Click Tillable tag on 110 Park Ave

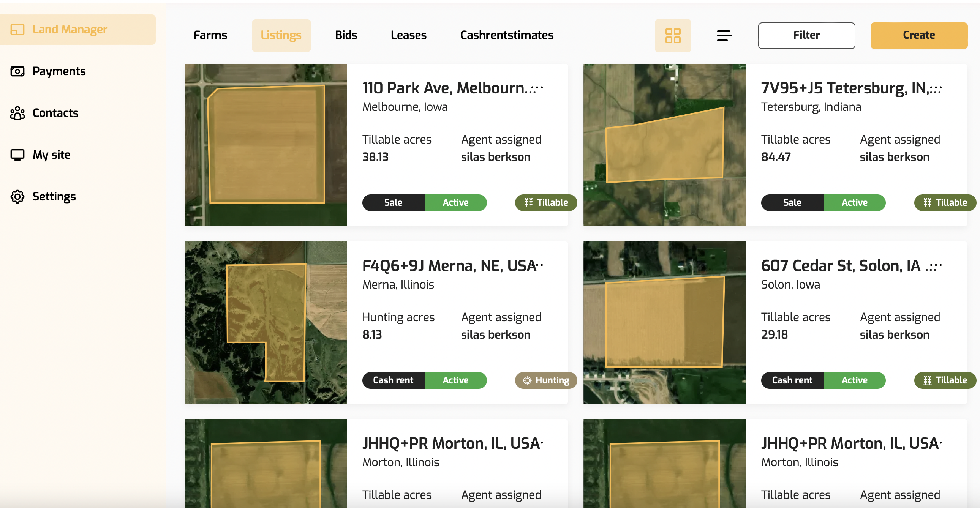click(545, 203)
